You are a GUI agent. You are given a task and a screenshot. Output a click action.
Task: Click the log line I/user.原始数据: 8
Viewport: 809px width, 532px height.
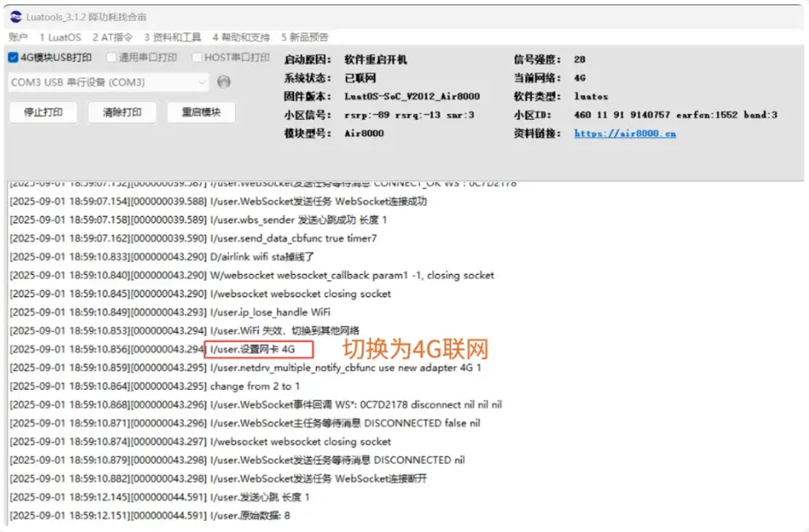(x=150, y=516)
